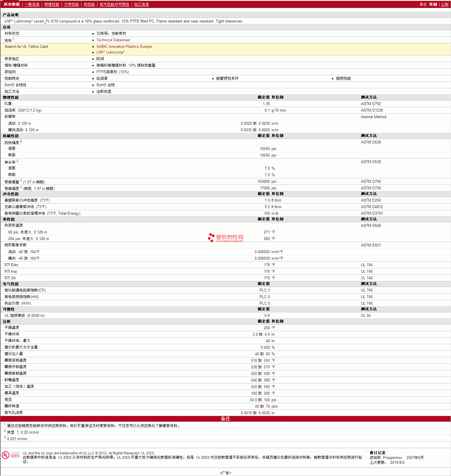Click the UL IDES logo in the footer
This screenshot has height=476, width=451.
[x=11, y=455]
